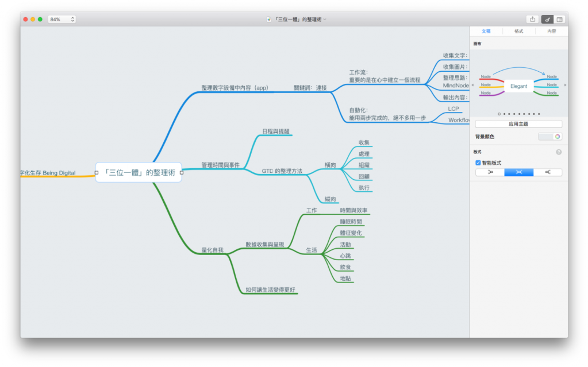Select the node 收集文字：
588x367 pixels.
455,56
